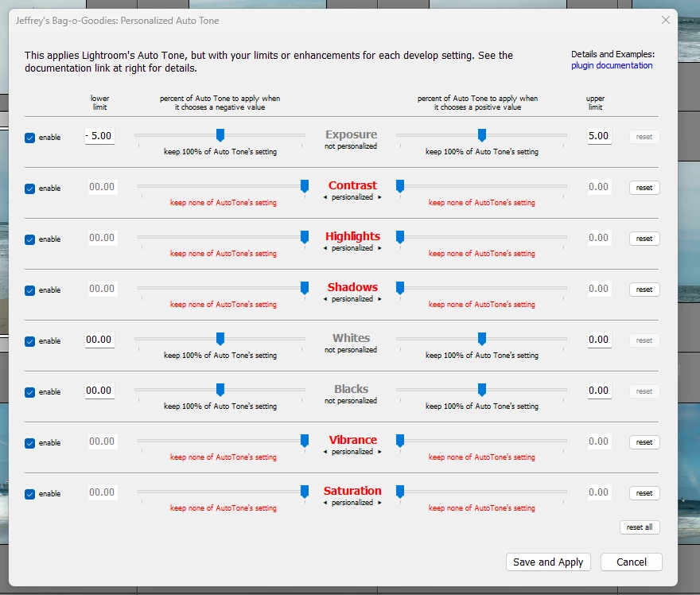Click the Contrast lower limit field
Image resolution: width=700 pixels, height=595 pixels.
pyautogui.click(x=103, y=187)
